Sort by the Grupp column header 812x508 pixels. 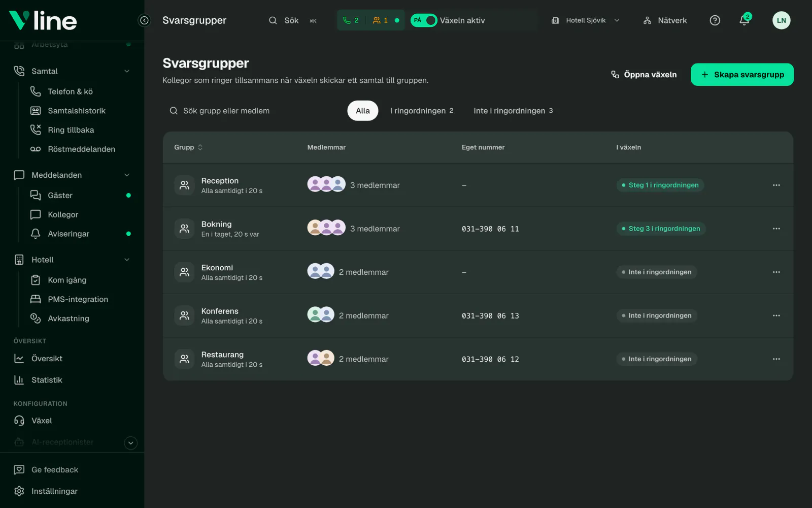click(x=188, y=147)
